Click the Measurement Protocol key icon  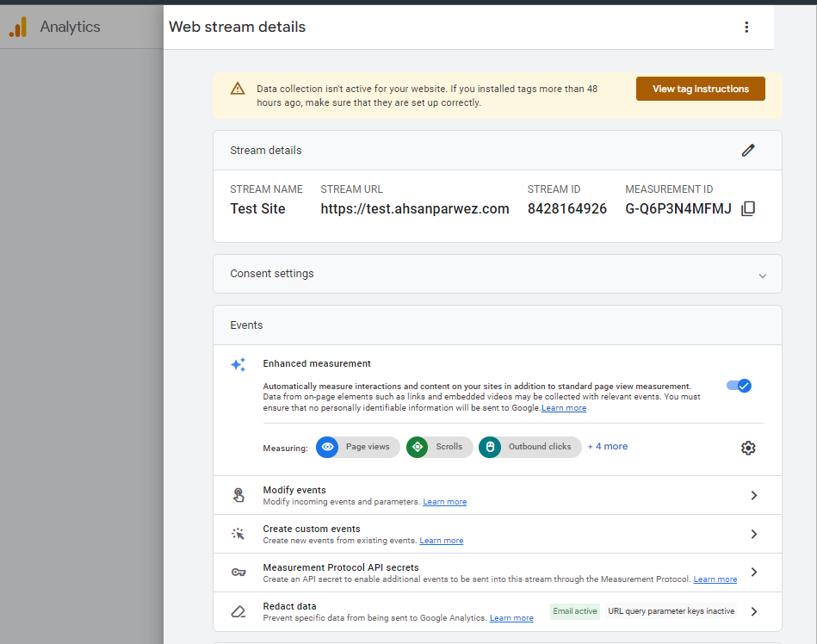(238, 572)
